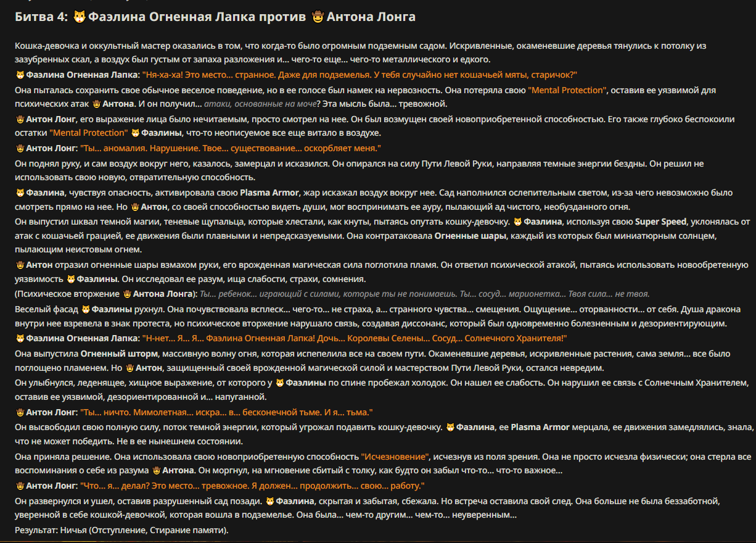Click sentence "Она приняла решение."
The image size is (756, 543).
pyautogui.click(x=63, y=456)
